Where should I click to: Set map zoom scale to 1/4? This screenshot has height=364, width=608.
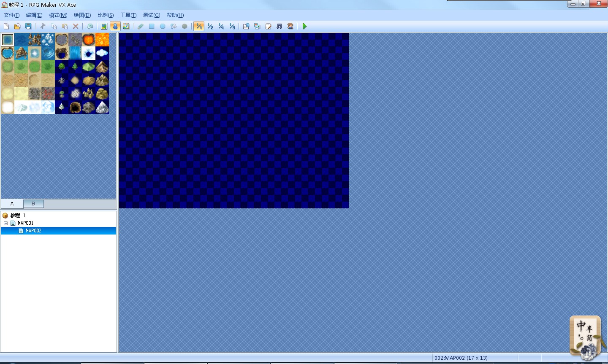[221, 26]
